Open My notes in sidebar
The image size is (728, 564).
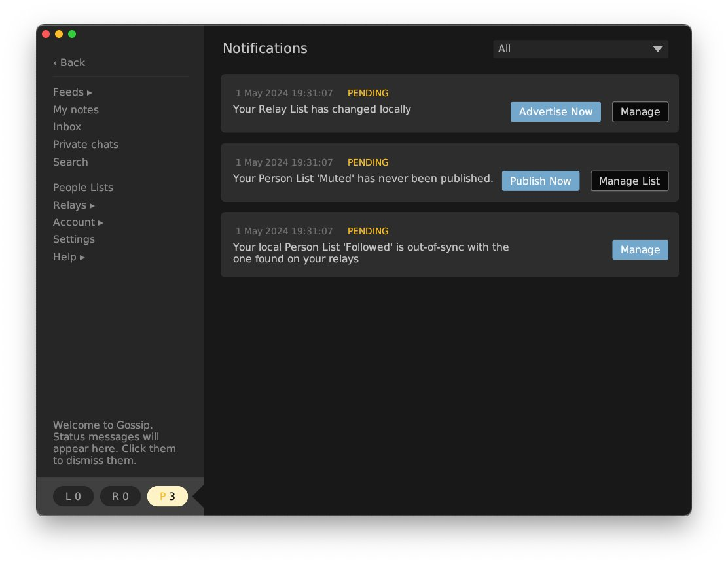[76, 109]
